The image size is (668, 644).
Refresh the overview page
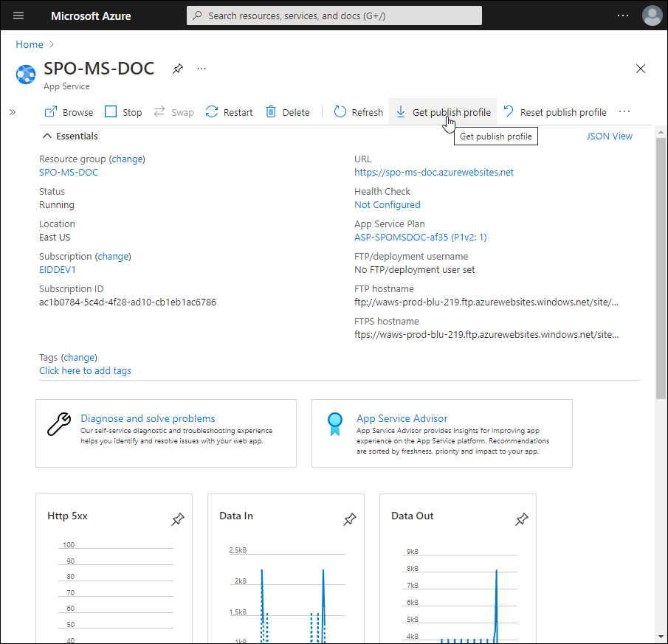point(359,112)
